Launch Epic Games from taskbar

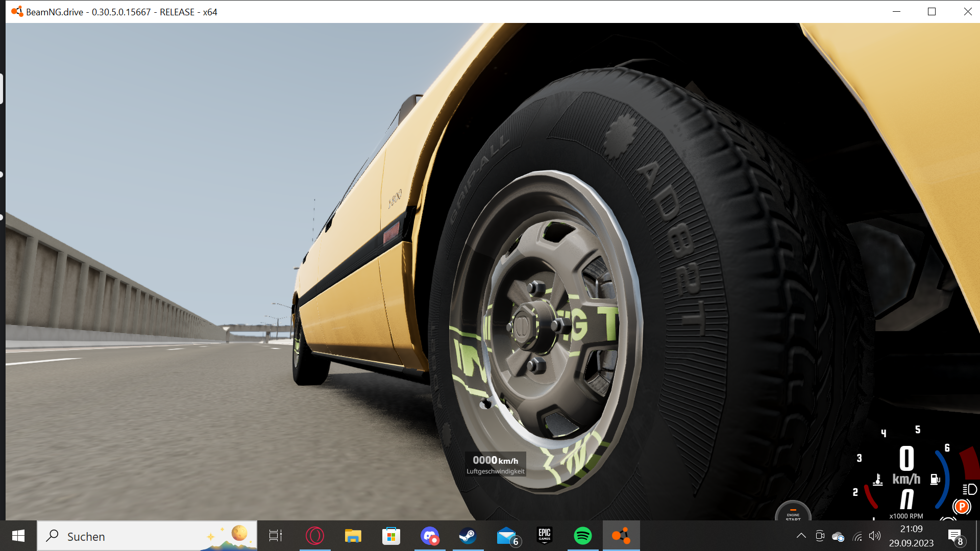pyautogui.click(x=545, y=536)
